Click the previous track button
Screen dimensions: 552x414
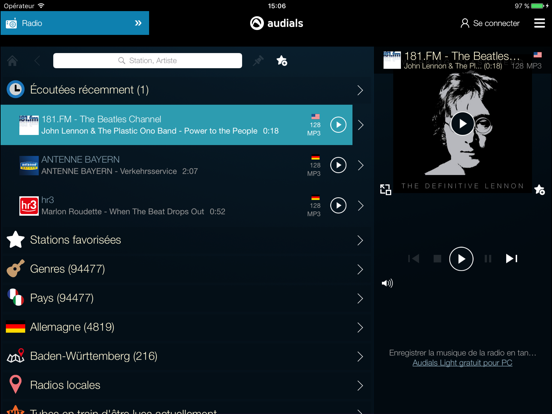(413, 259)
